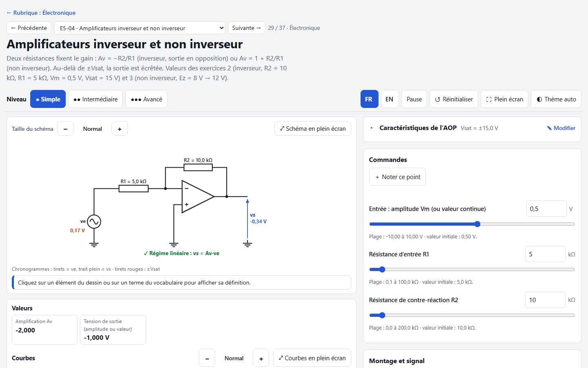Click the contre-réaction R2 slider handle
The height and width of the screenshot is (368, 588).
pos(382,315)
